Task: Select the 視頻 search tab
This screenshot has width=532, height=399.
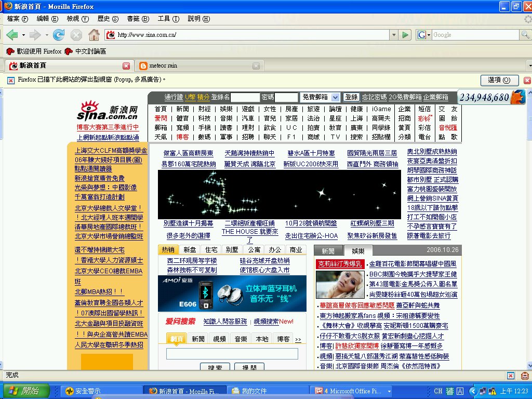Action: (x=220, y=339)
